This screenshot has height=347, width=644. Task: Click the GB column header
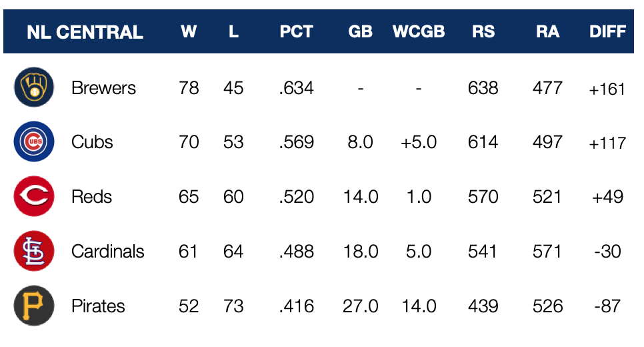360,31
